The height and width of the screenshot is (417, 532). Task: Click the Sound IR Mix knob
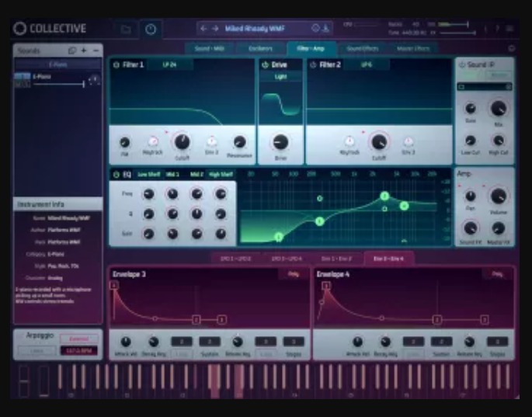499,109
